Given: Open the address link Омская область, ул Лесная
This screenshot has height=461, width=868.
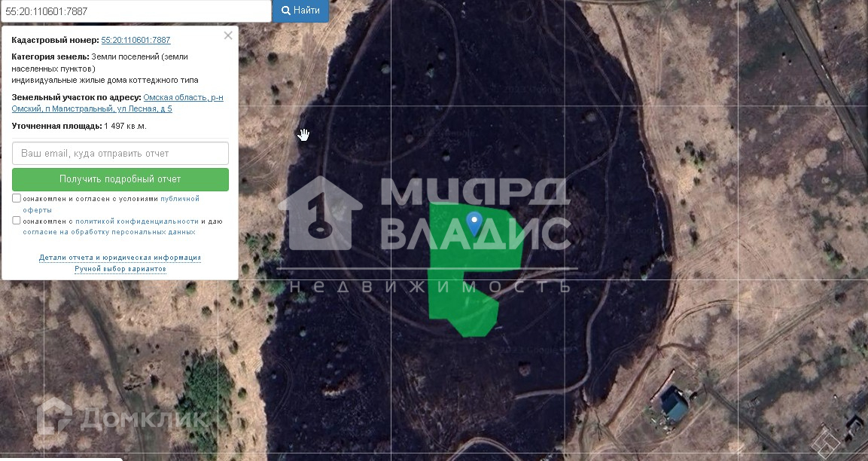Looking at the screenshot, I should click(117, 103).
